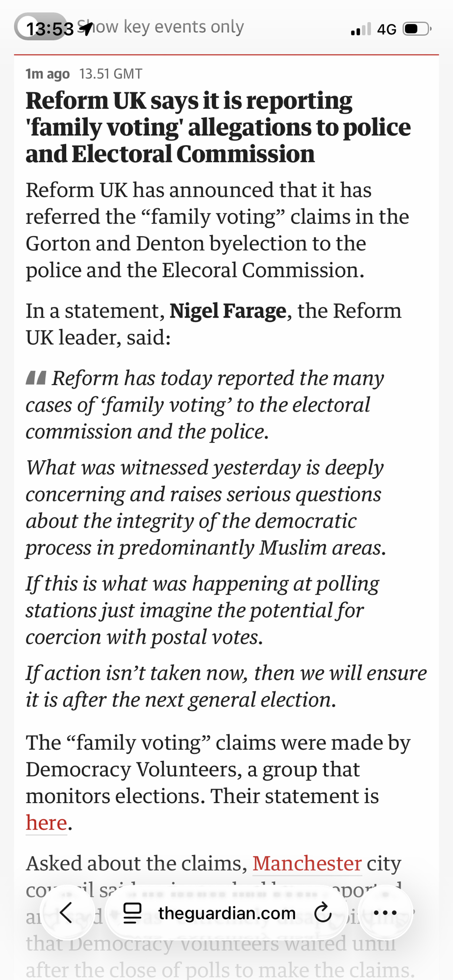Viewport: 453px width, 980px height.
Task: Open the three-dots more options menu
Action: click(x=385, y=913)
